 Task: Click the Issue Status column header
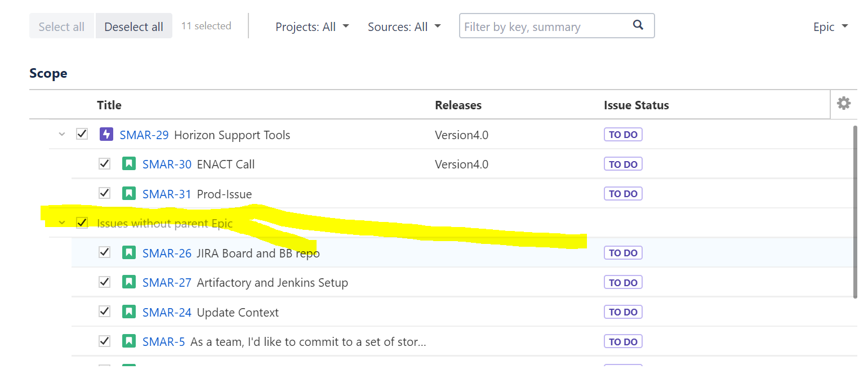click(636, 105)
